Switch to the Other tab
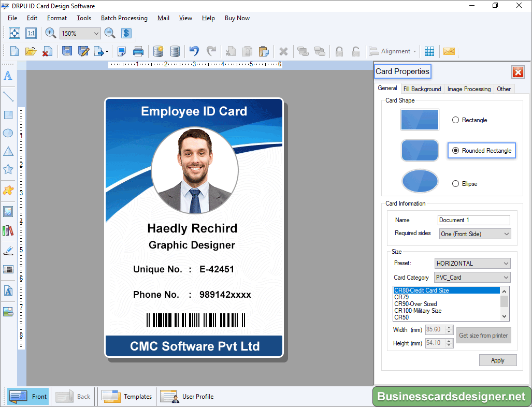The width and height of the screenshot is (532, 407). pos(504,89)
